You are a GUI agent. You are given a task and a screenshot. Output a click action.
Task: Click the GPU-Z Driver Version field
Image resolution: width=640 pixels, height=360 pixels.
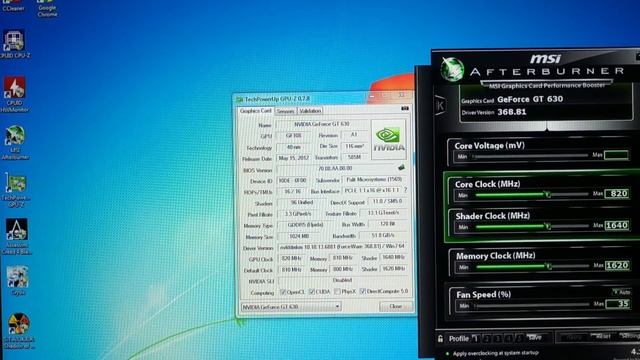tap(342, 247)
